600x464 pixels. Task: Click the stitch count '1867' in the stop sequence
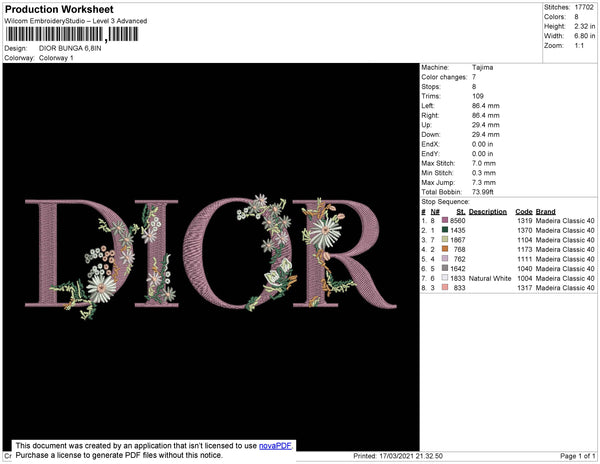458,240
